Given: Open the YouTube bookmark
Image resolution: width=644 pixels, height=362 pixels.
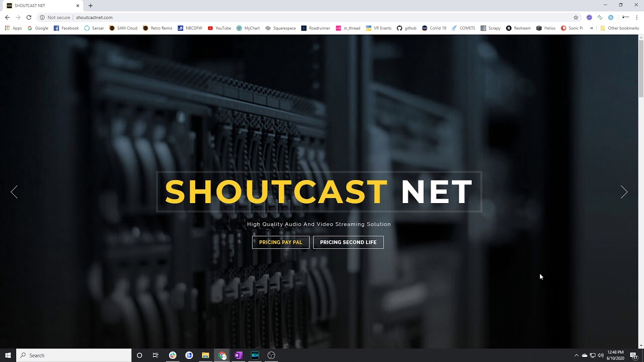Looking at the screenshot, I should (219, 28).
